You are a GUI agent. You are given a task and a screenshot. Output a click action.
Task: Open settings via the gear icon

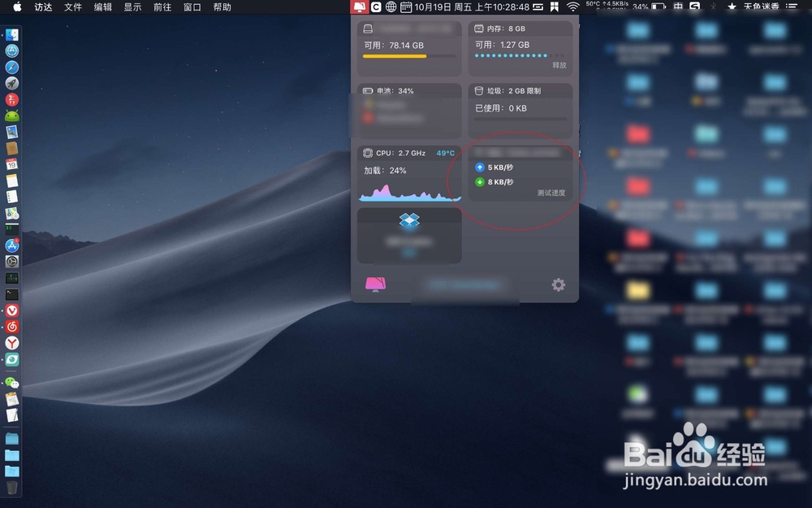click(557, 284)
